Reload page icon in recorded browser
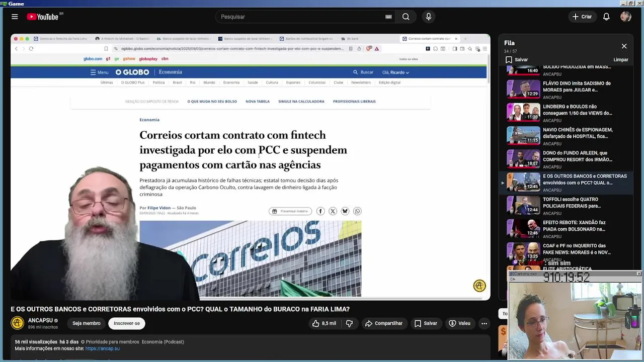 tap(31, 49)
